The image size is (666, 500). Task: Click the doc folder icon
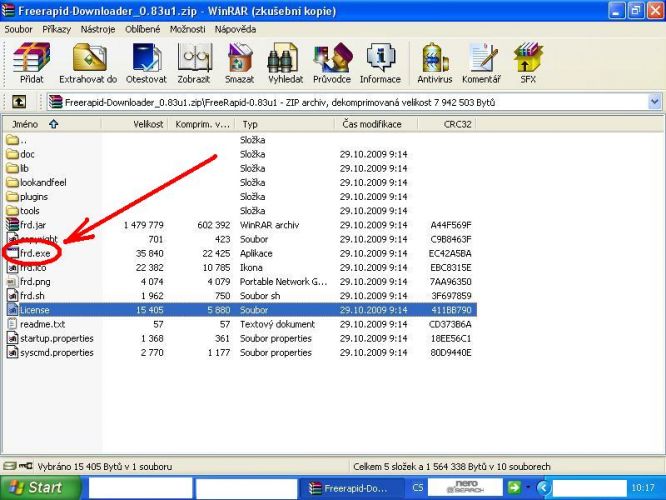point(13,154)
